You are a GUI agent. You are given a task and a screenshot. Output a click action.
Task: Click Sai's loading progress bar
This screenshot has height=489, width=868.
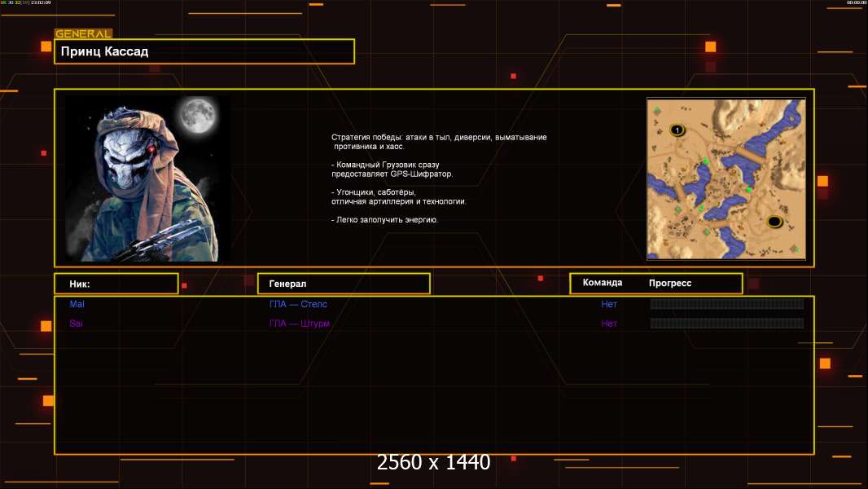[726, 324]
